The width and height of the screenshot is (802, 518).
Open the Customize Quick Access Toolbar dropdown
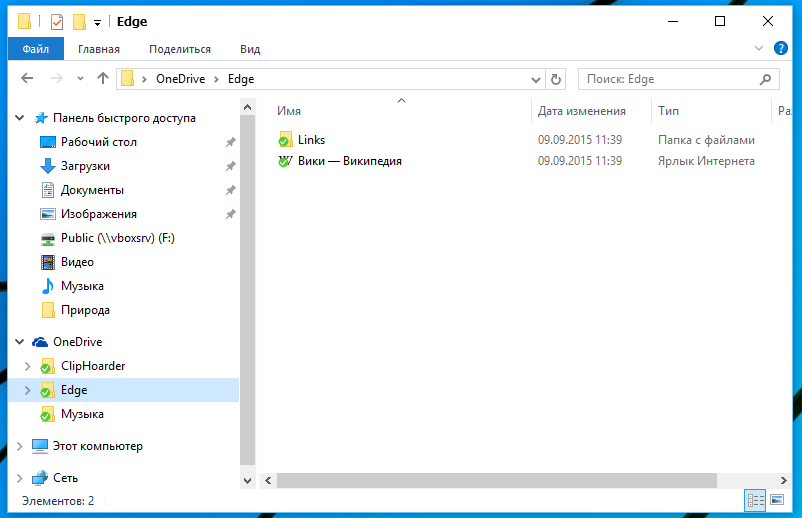pyautogui.click(x=97, y=22)
